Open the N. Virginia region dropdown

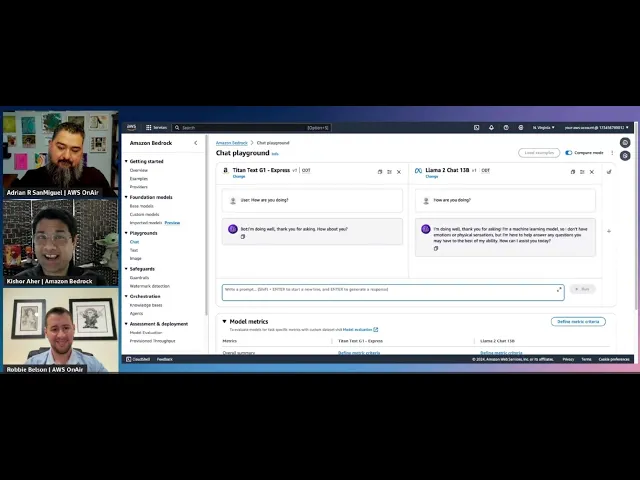tap(543, 128)
